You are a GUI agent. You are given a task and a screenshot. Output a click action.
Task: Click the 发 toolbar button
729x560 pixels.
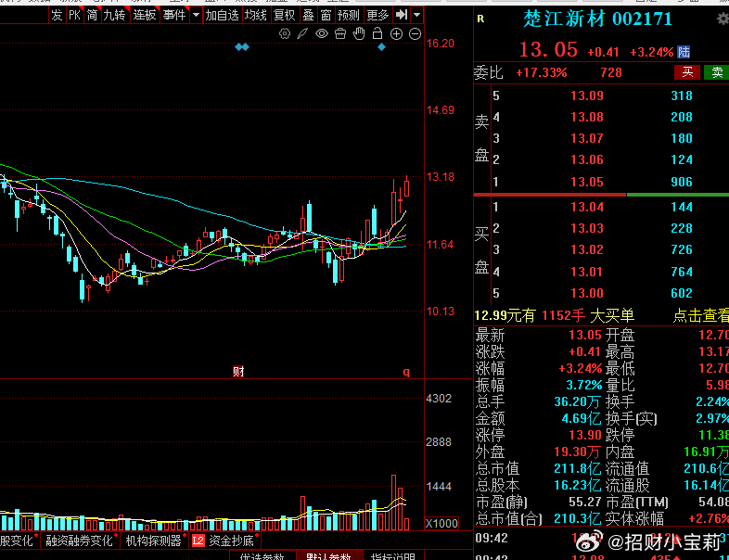[x=57, y=15]
